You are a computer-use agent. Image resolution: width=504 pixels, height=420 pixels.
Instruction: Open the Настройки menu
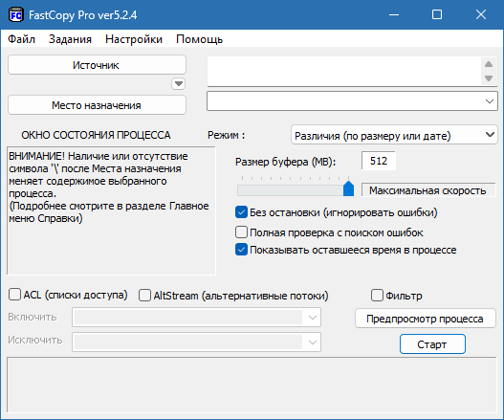[x=134, y=39]
